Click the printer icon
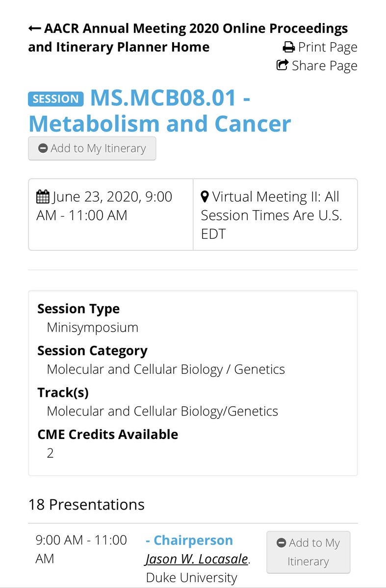The image size is (386, 588). click(x=289, y=48)
